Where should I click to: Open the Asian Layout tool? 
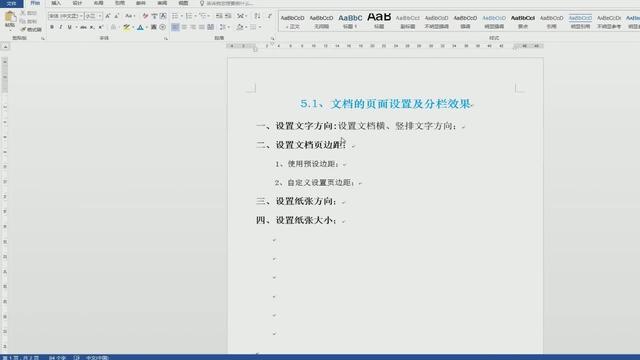pyautogui.click(x=240, y=16)
